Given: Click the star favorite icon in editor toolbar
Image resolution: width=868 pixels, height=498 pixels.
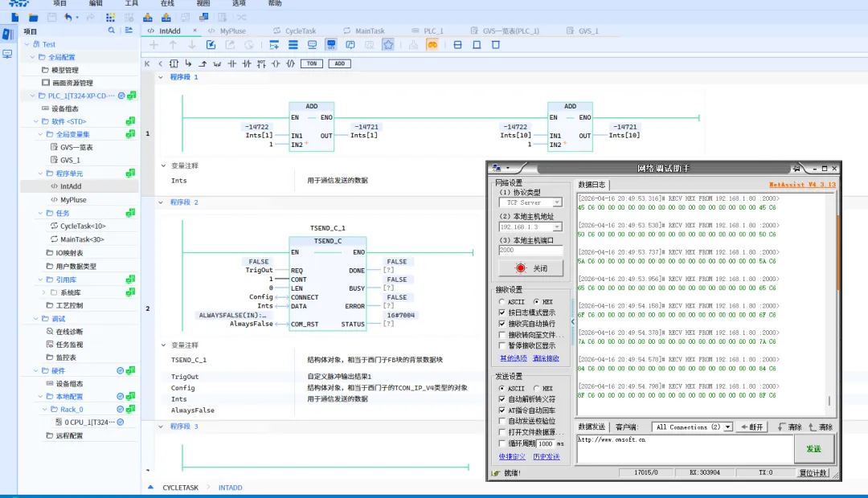Looking at the screenshot, I should [x=388, y=45].
